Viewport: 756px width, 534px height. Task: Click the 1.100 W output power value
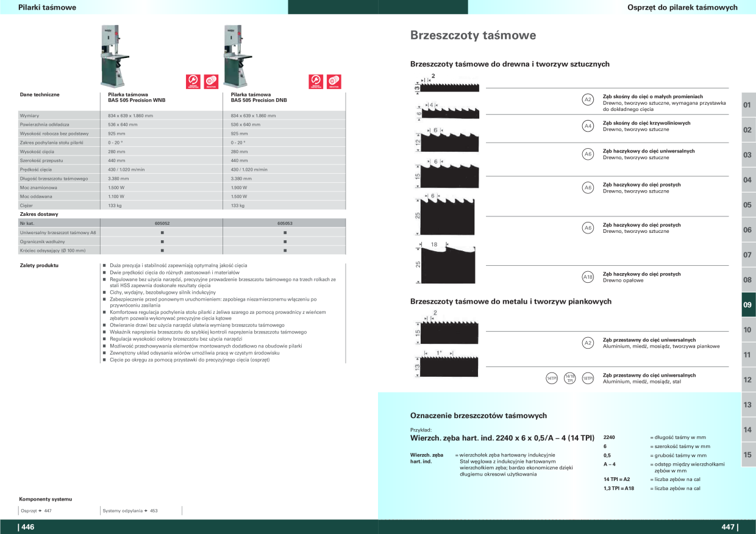pos(116,197)
